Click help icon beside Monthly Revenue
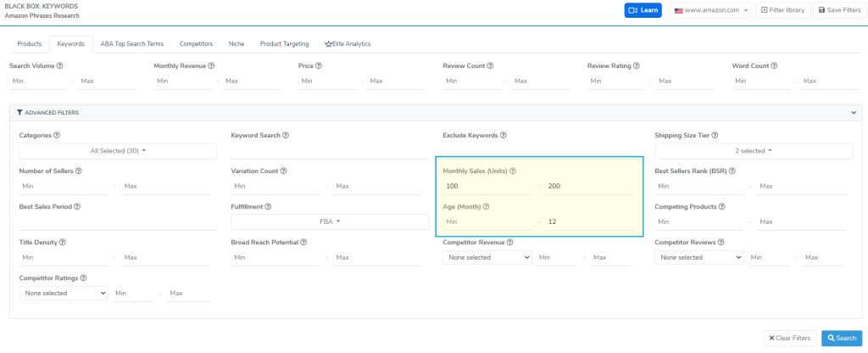The image size is (868, 353). [211, 65]
